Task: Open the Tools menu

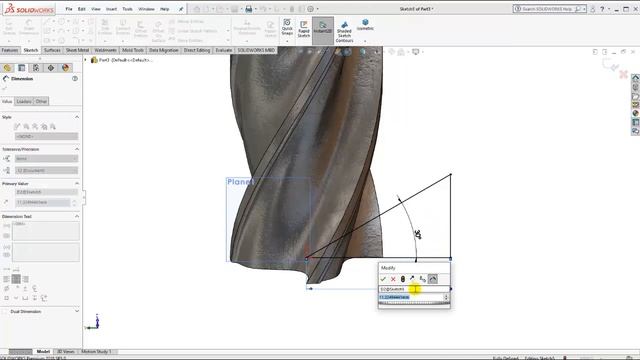Action: 127,9
